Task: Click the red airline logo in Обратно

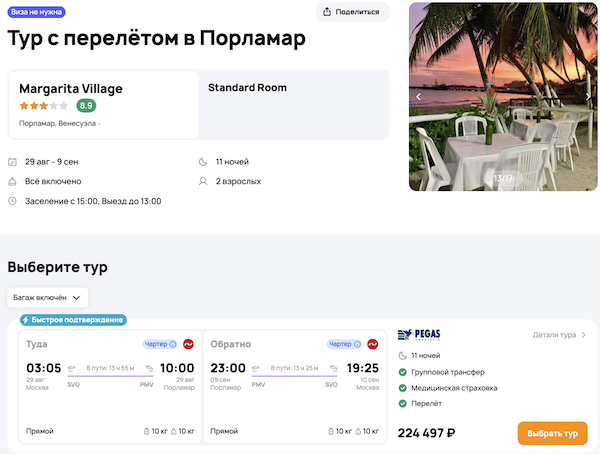Action: [373, 344]
